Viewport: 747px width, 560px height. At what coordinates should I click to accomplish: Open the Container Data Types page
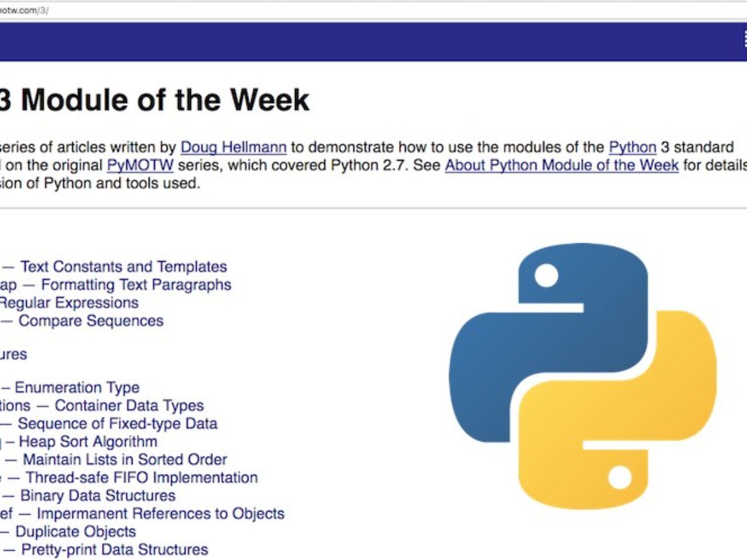tap(106, 406)
